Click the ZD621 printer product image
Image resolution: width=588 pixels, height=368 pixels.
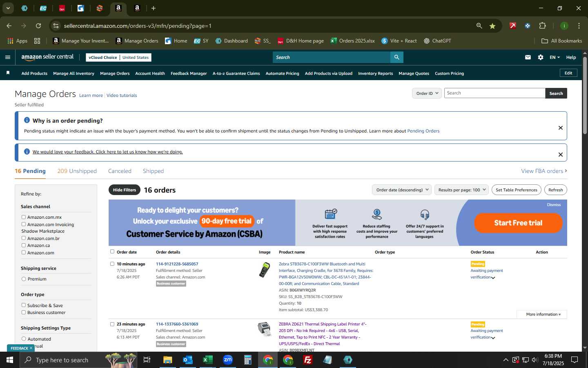click(x=265, y=329)
